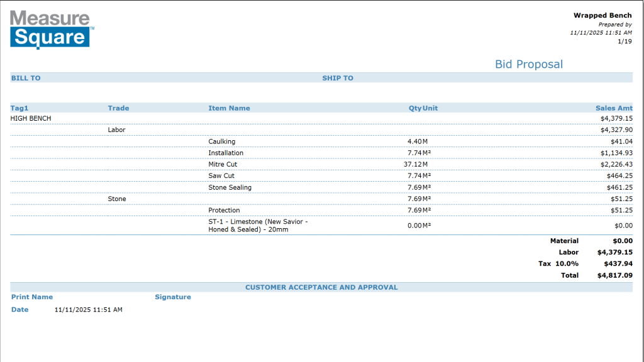
Task: Click the Tax 10.0% label
Action: tap(558, 264)
